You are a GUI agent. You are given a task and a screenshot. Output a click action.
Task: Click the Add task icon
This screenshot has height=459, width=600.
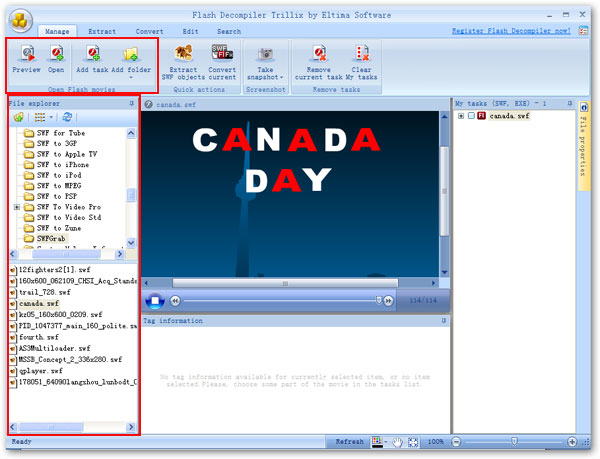(92, 54)
